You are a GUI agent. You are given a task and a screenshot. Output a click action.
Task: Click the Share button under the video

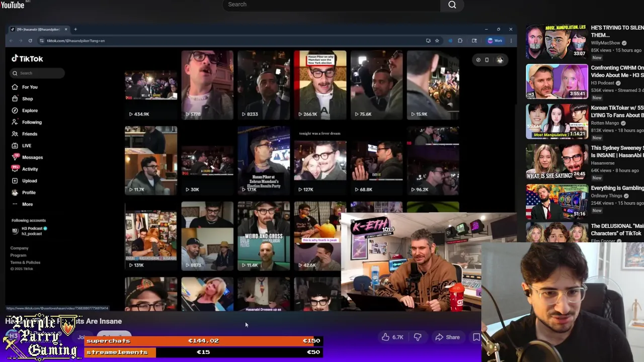point(447,337)
